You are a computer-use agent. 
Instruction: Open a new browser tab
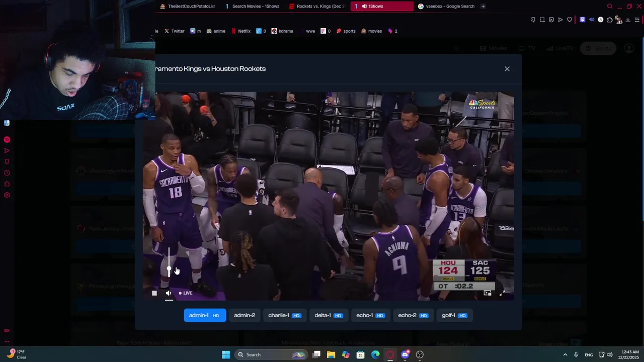pos(483,7)
